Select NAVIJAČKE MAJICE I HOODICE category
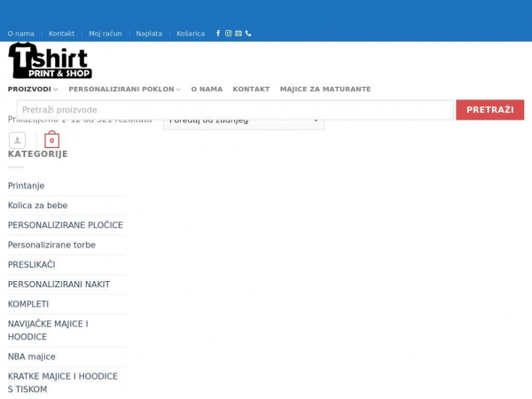 (x=48, y=330)
